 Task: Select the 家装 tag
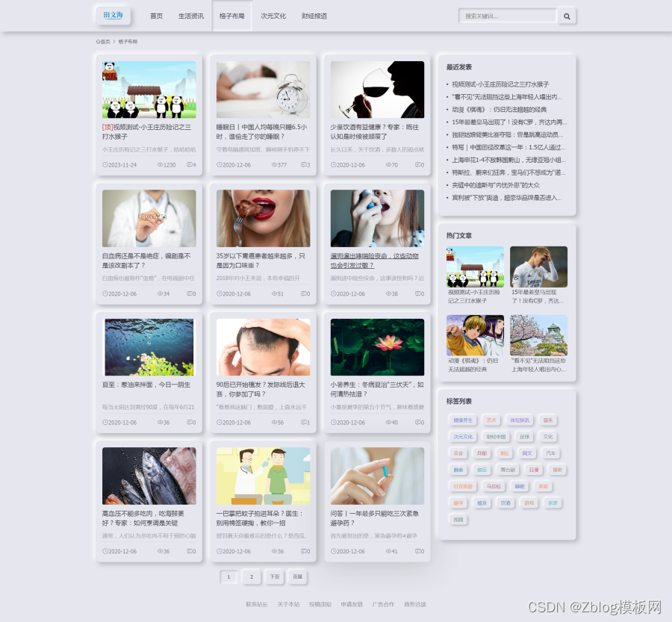click(553, 503)
